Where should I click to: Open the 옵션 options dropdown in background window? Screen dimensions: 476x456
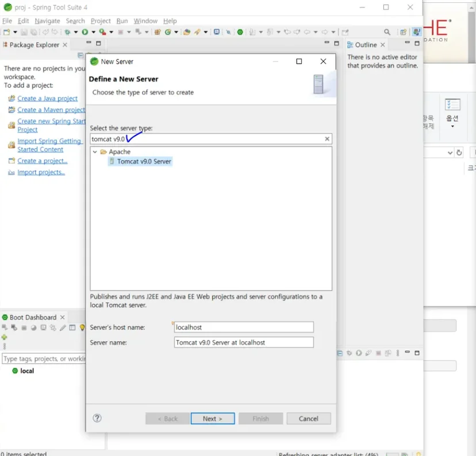(452, 126)
